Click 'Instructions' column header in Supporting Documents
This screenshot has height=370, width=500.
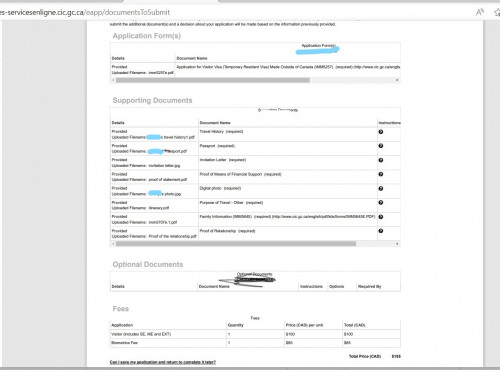coord(389,123)
